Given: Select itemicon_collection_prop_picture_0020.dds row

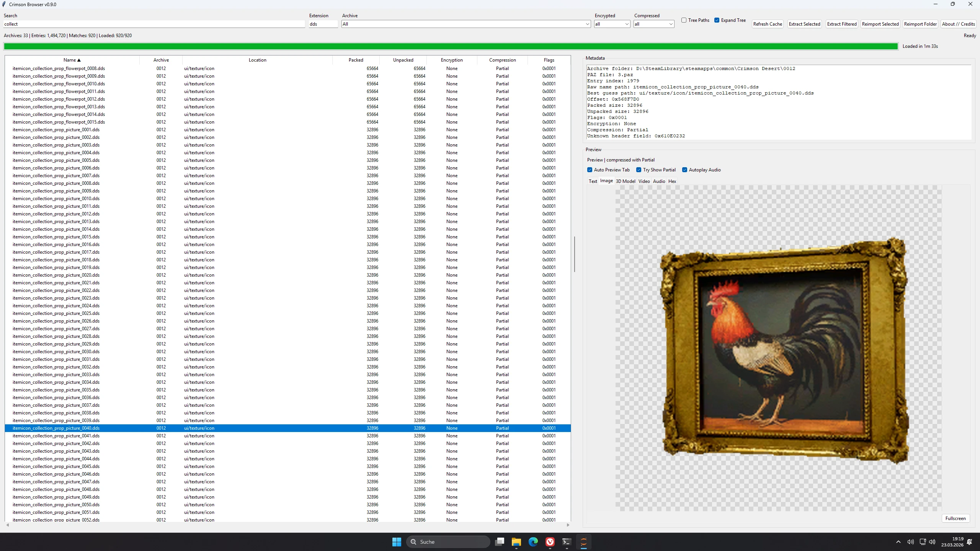Looking at the screenshot, I should 288,275.
